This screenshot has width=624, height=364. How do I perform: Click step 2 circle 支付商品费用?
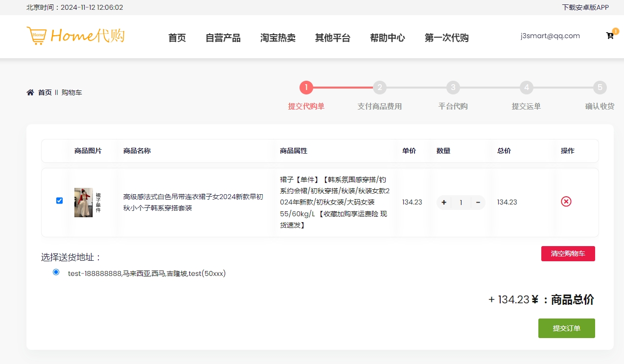(x=379, y=88)
